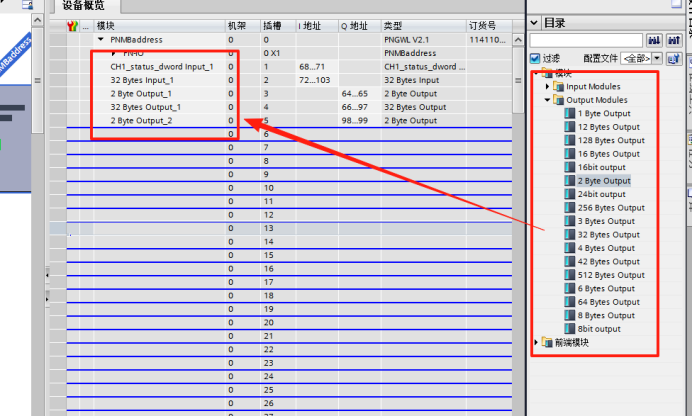Click the icon beside 512 Bytes Output
This screenshot has height=416, width=692.
[x=569, y=275]
